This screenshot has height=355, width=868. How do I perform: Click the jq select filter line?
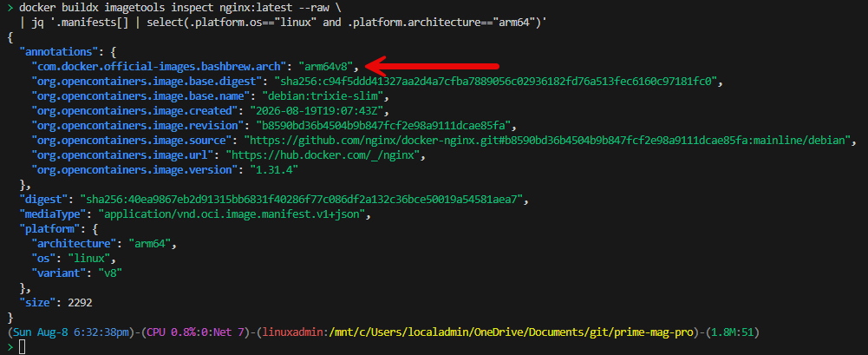[x=284, y=23]
